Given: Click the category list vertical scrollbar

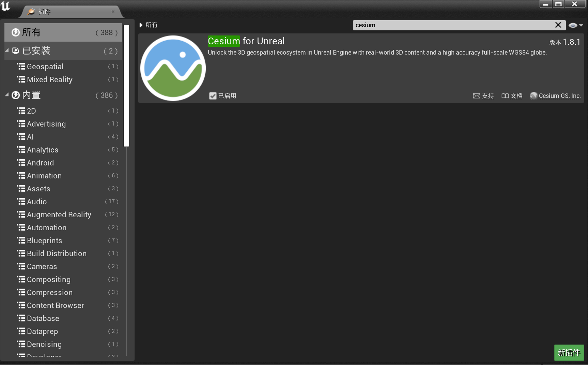Looking at the screenshot, I should pyautogui.click(x=126, y=86).
